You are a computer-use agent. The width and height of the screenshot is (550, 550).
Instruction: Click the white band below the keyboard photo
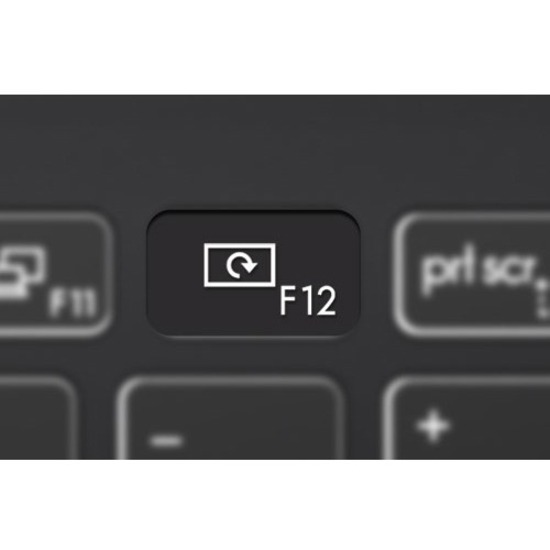[275, 505]
